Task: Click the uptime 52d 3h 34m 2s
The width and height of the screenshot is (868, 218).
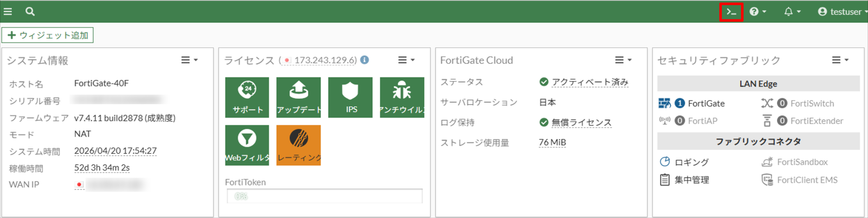Action: 102,168
